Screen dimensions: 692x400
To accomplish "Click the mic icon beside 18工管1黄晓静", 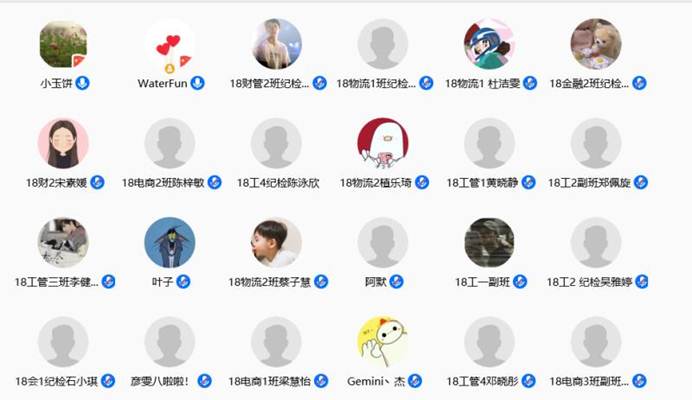I will (x=528, y=182).
